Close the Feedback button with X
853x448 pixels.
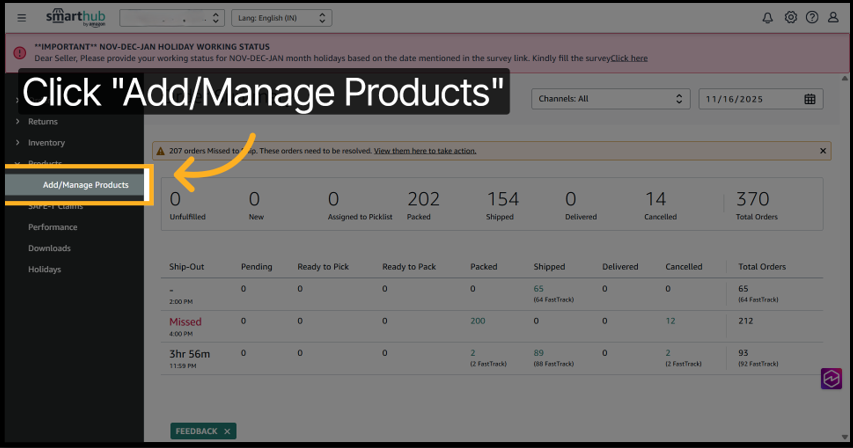click(227, 431)
